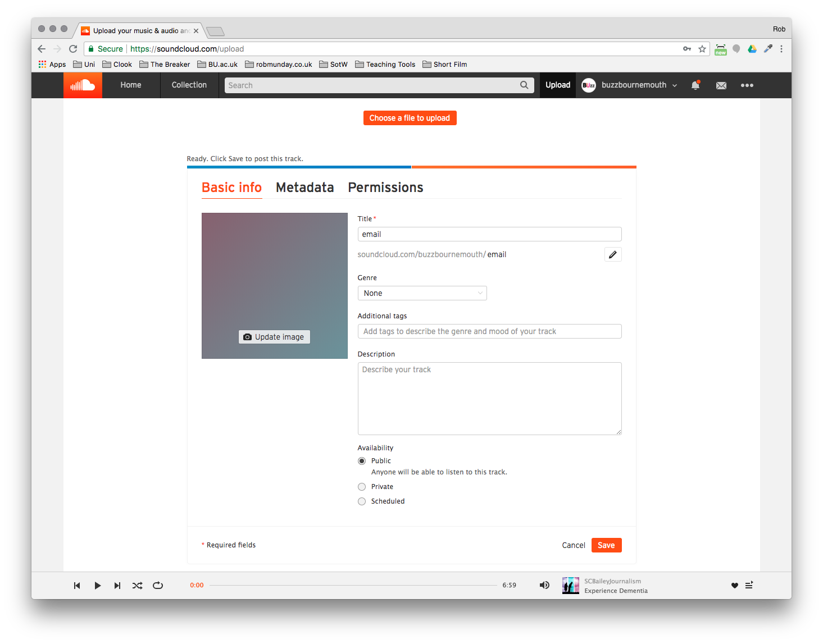The height and width of the screenshot is (644, 823).
Task: Open the Genre dropdown set to None
Action: click(x=422, y=293)
